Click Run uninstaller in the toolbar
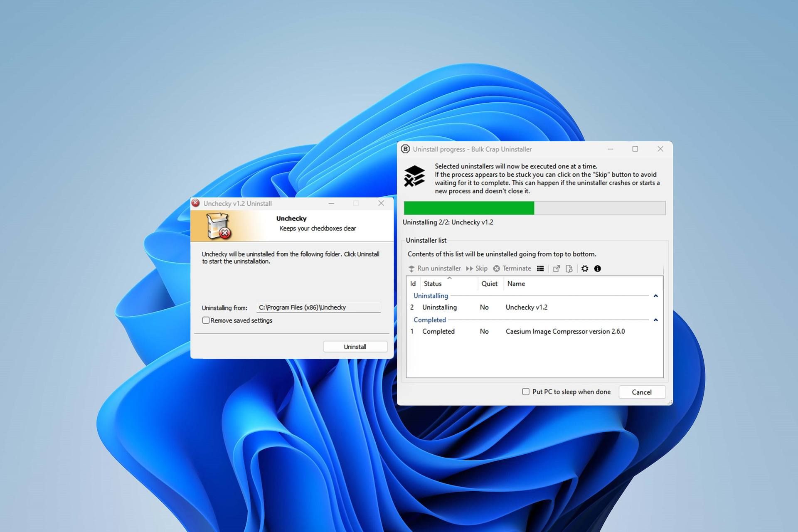798x532 pixels. (x=434, y=268)
